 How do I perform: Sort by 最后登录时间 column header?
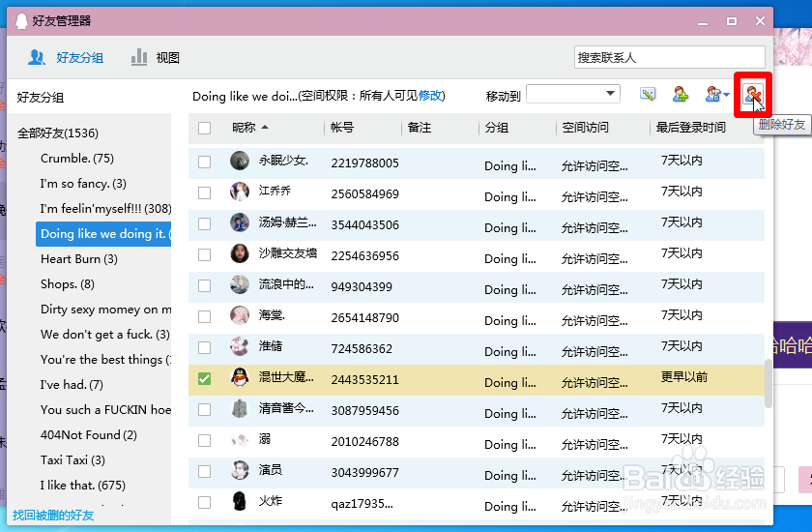tap(691, 128)
